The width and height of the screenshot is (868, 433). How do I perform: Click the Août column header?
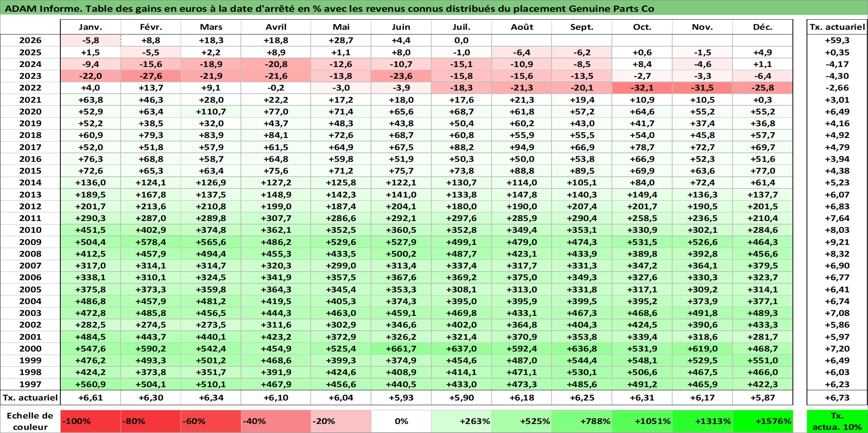tap(522, 27)
